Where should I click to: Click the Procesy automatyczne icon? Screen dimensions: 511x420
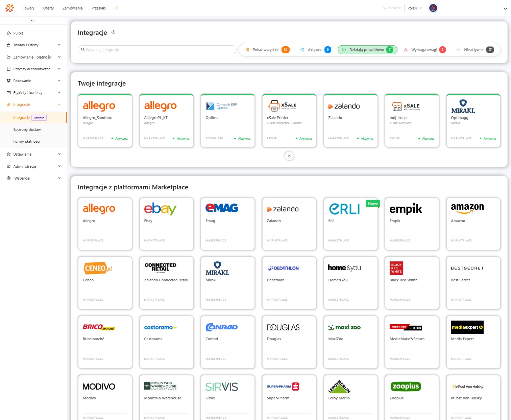pos(9,69)
